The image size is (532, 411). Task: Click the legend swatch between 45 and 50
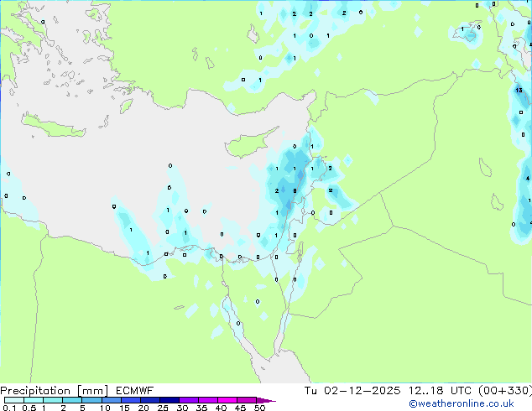pos(247,400)
